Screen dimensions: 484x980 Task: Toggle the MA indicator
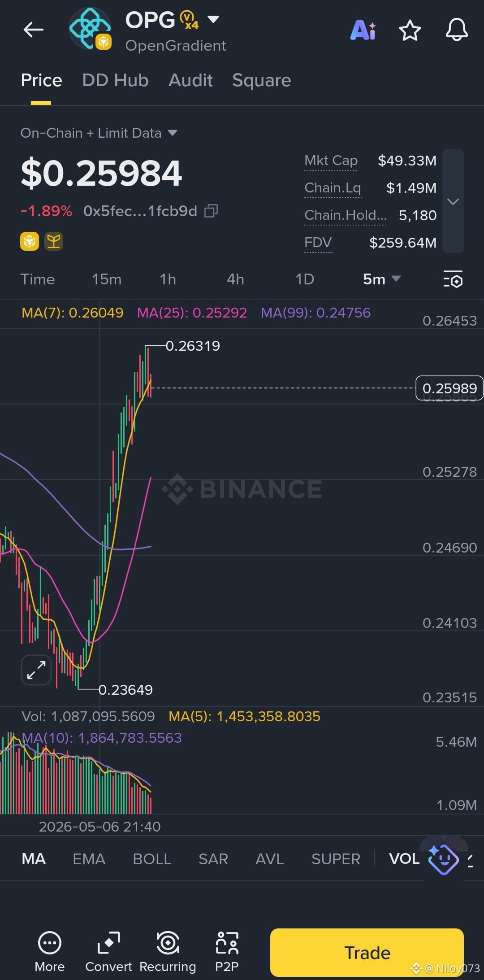point(34,858)
